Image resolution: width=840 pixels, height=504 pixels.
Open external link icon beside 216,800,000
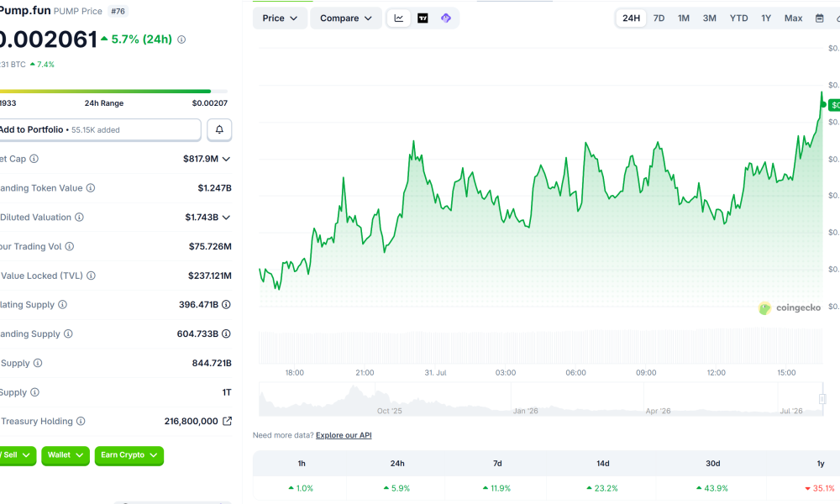pyautogui.click(x=227, y=421)
